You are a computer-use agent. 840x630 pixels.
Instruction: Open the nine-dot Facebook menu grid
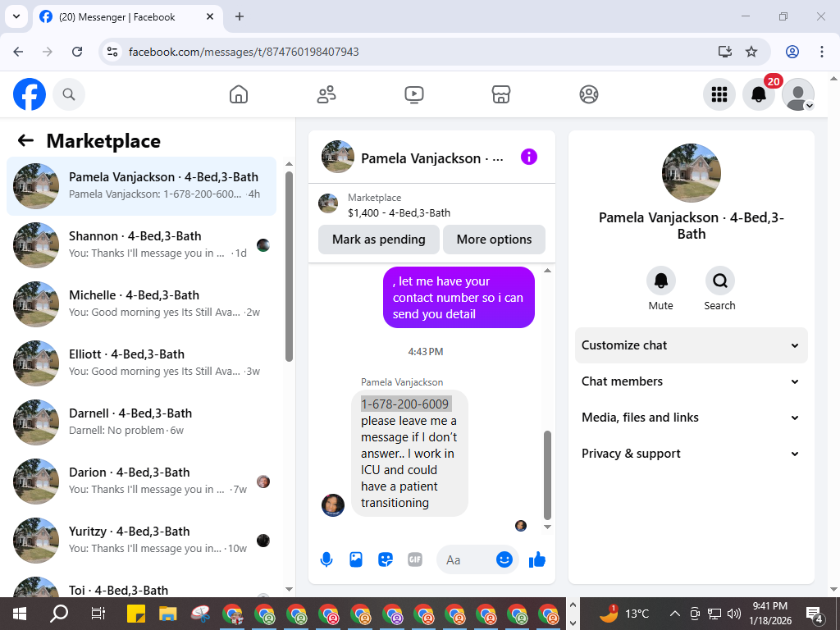click(x=719, y=94)
